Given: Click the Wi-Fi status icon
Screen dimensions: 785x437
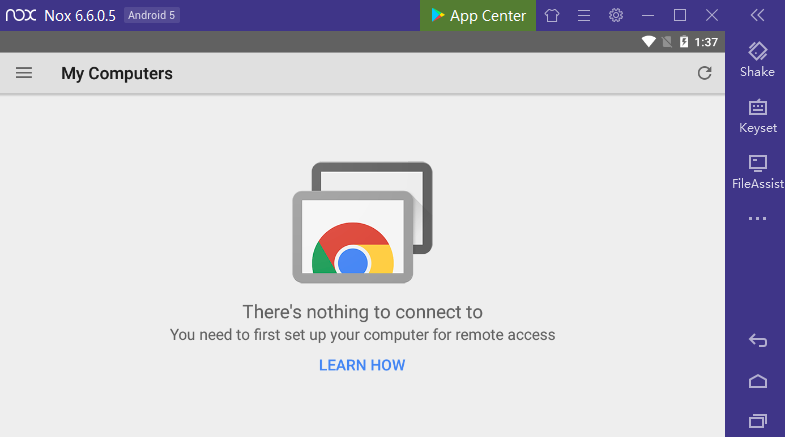Looking at the screenshot, I should (648, 42).
